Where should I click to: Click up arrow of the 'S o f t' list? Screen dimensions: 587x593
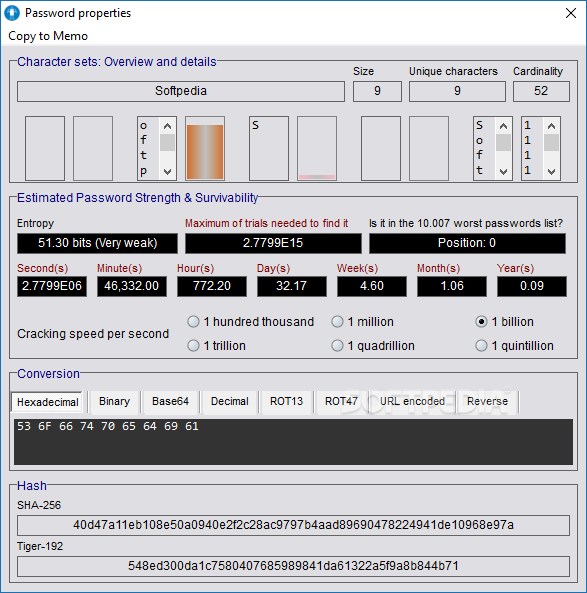[x=503, y=126]
